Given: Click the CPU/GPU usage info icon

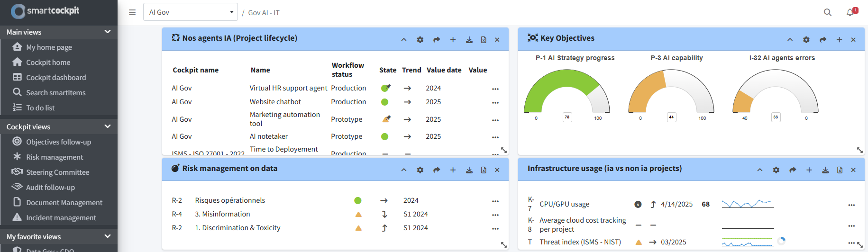Looking at the screenshot, I should pyautogui.click(x=638, y=204).
